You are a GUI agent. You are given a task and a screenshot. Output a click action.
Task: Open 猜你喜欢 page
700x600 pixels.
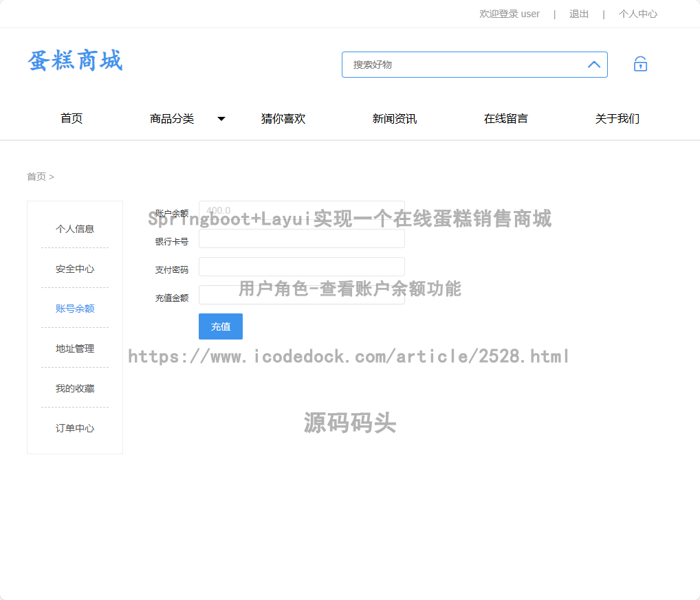[x=283, y=119]
